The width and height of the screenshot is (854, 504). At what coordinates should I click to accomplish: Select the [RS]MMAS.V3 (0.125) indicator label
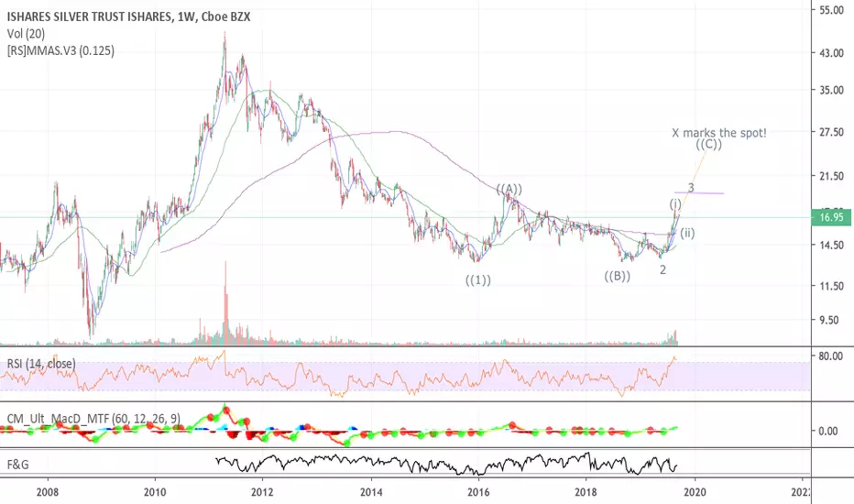[x=60, y=51]
